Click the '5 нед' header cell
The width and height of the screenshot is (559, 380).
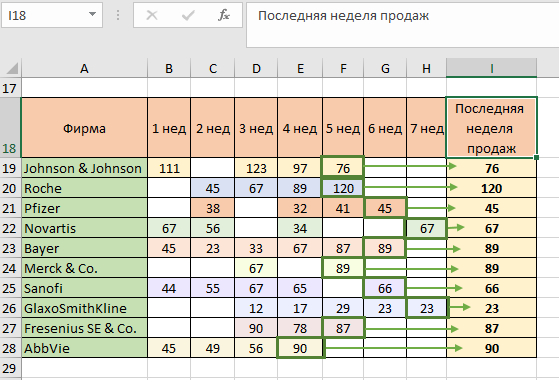pos(343,128)
